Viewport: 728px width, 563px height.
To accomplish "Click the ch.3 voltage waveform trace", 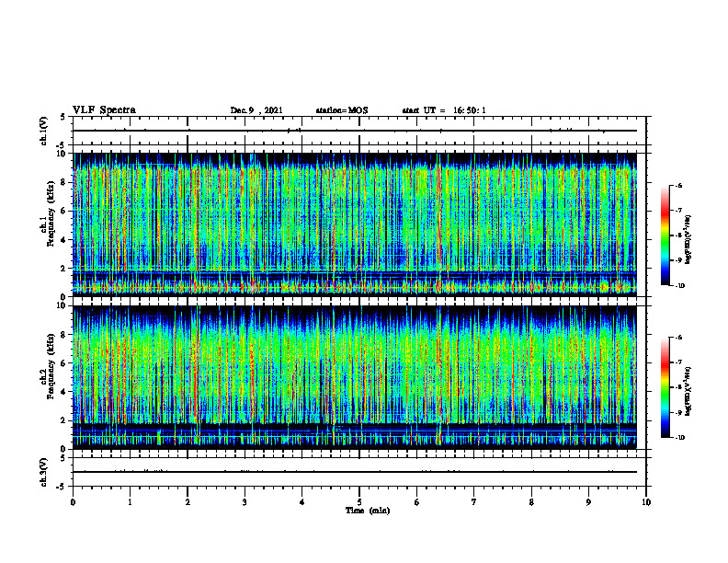I will pos(355,472).
